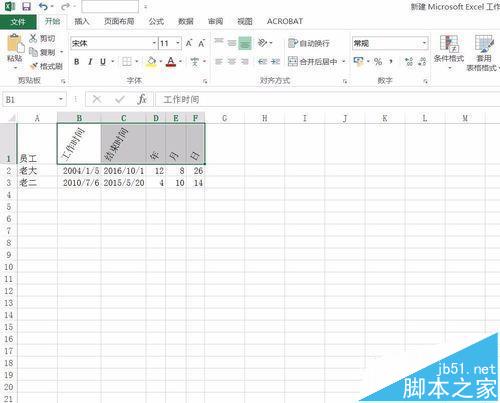Click the Borders grid icon
This screenshot has height=403, width=500.
(127, 61)
